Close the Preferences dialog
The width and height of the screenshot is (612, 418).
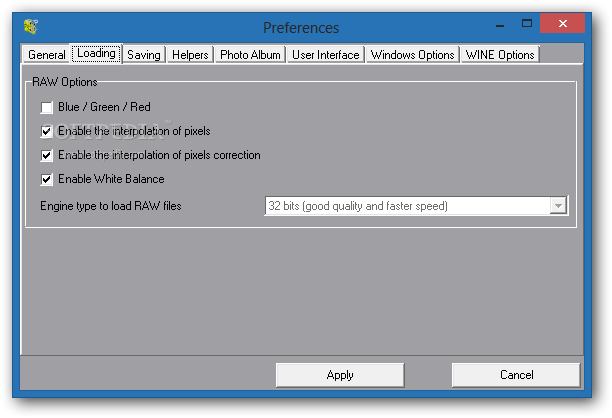(x=562, y=23)
